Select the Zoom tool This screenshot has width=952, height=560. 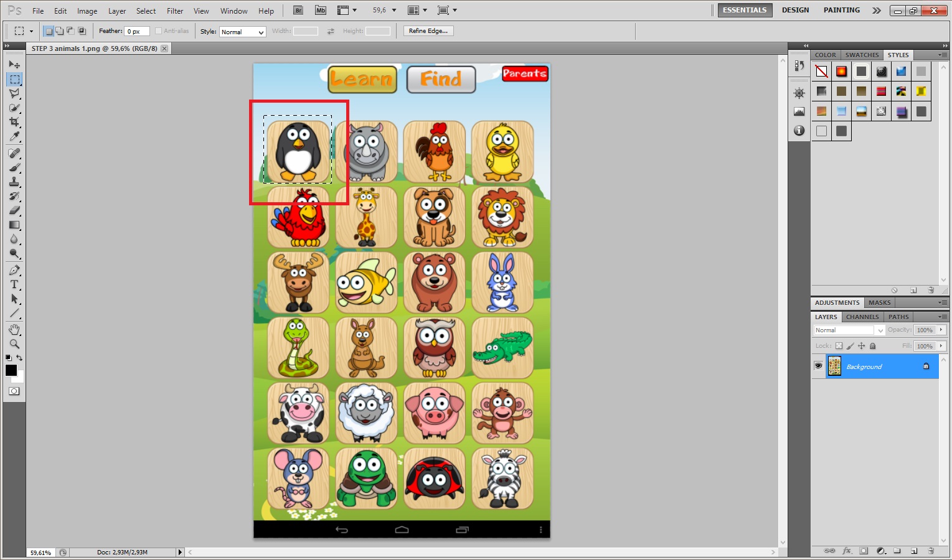click(x=14, y=343)
